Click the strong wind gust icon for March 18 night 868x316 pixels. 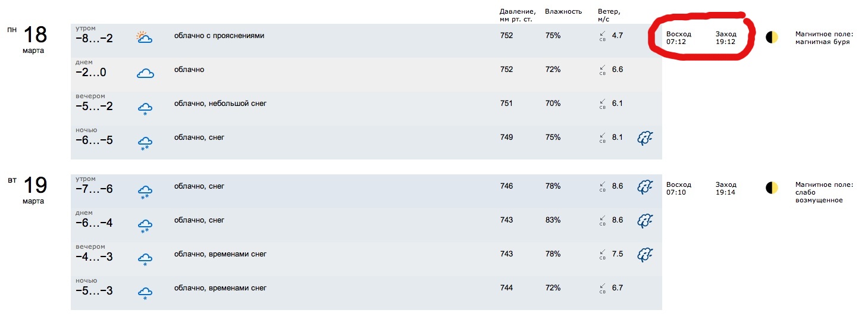coord(645,138)
